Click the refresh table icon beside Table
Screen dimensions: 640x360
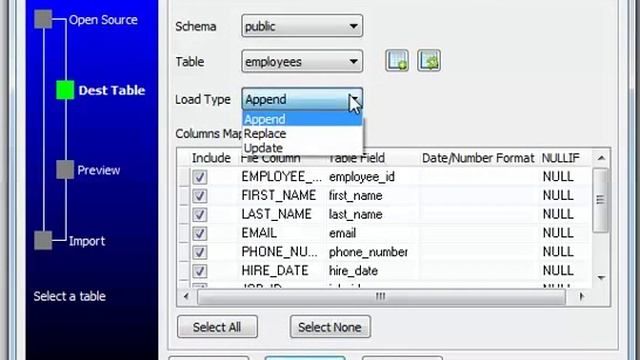click(x=429, y=61)
